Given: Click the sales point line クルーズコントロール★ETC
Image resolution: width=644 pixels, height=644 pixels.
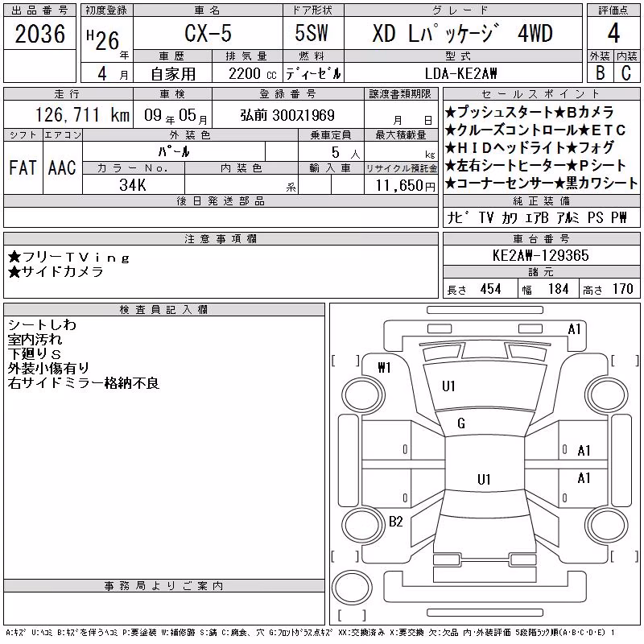Looking at the screenshot, I should point(535,130).
